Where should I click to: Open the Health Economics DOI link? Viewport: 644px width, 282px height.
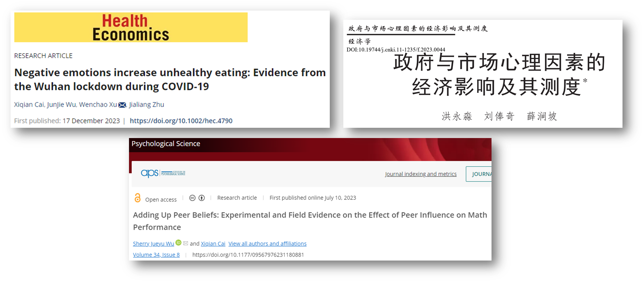click(x=181, y=121)
